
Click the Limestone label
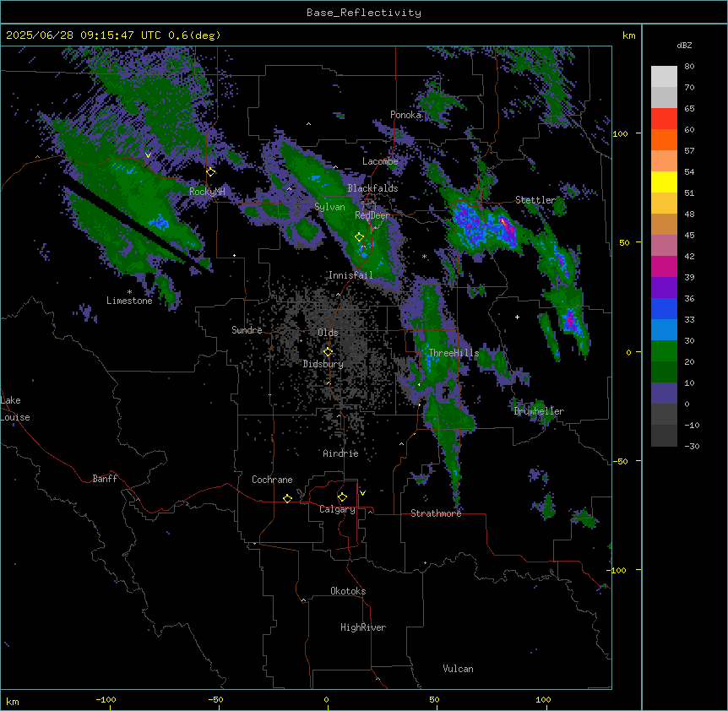point(129,301)
